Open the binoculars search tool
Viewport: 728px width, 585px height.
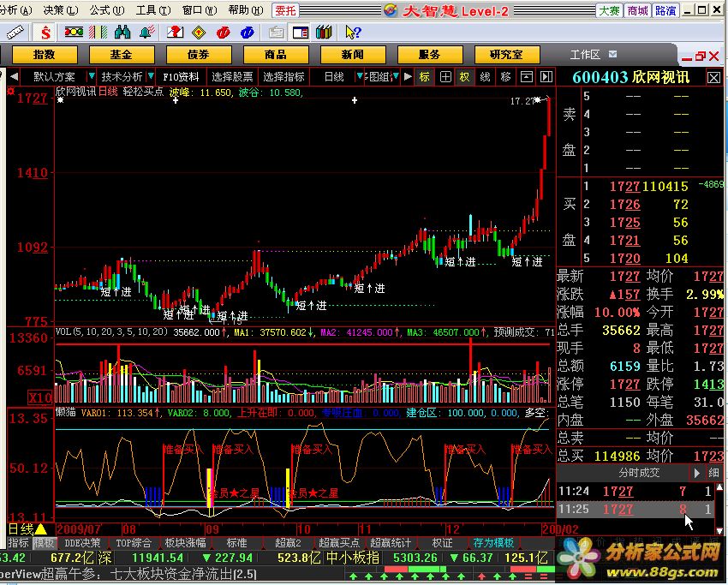point(122,32)
